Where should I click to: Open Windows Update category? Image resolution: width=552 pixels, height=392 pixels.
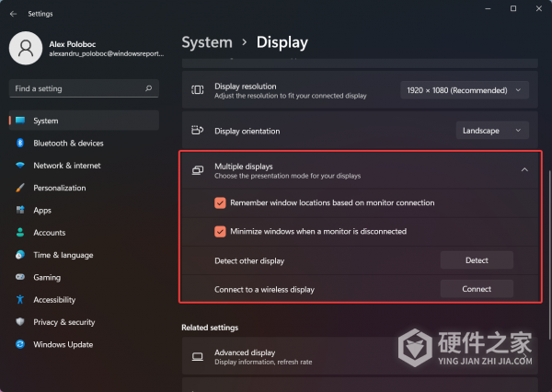click(x=84, y=344)
